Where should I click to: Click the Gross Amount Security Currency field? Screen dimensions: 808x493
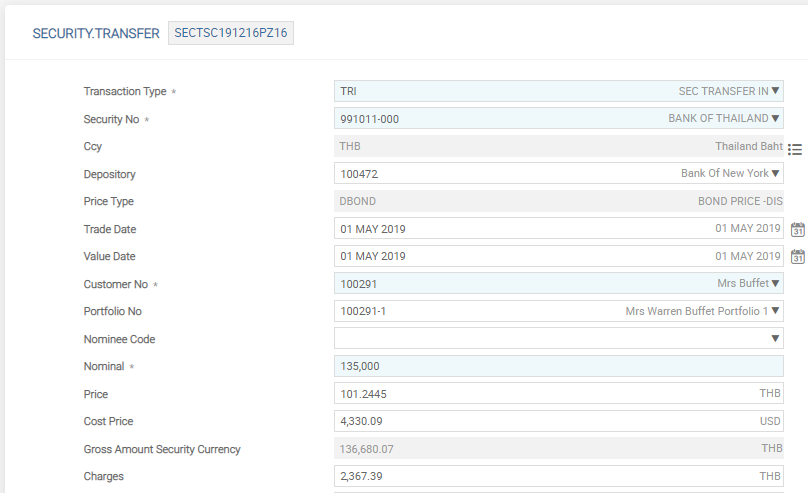540,449
